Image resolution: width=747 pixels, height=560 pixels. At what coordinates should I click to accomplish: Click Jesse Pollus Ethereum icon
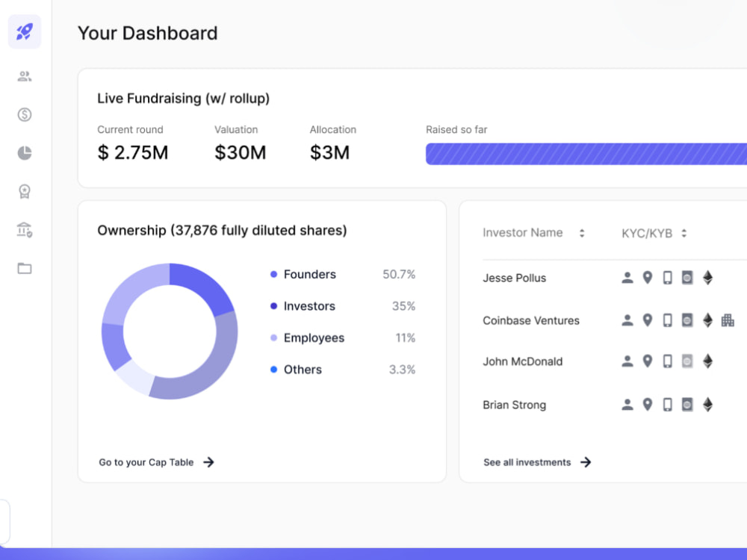pos(707,278)
